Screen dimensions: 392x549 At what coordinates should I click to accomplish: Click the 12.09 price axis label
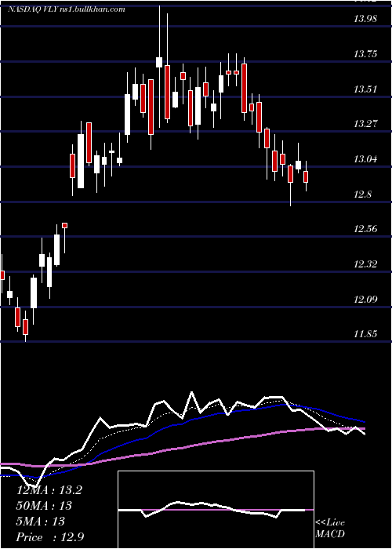click(365, 300)
